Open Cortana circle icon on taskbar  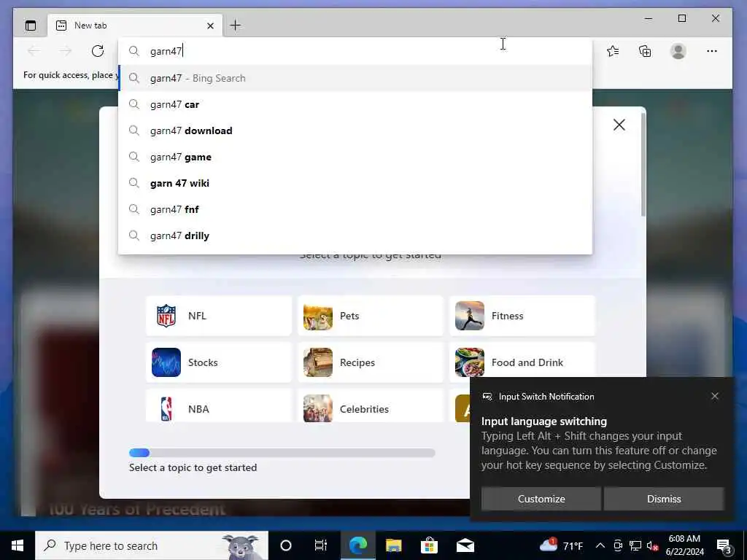[286, 545]
